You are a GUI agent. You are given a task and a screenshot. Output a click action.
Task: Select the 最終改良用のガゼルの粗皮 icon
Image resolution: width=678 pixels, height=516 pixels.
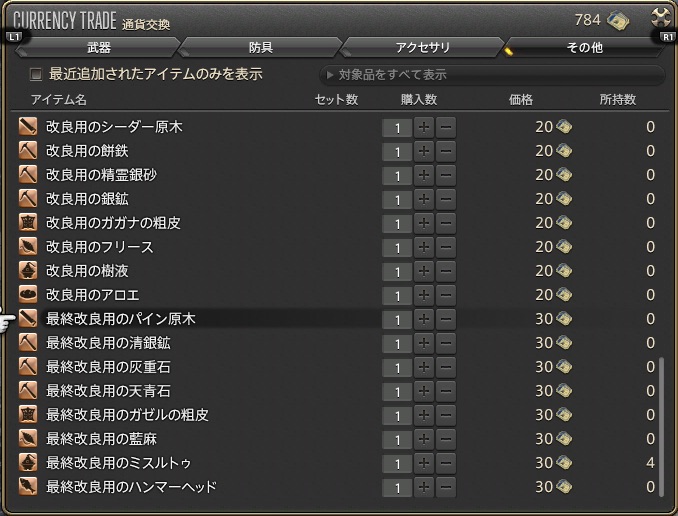pos(28,415)
